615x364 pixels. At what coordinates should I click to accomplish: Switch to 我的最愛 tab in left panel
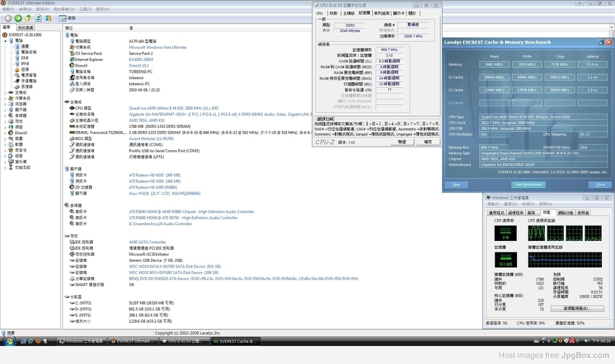tap(25, 28)
